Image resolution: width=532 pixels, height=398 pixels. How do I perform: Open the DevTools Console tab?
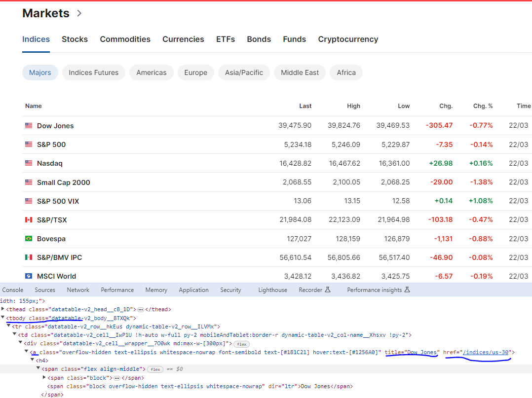coord(12,290)
